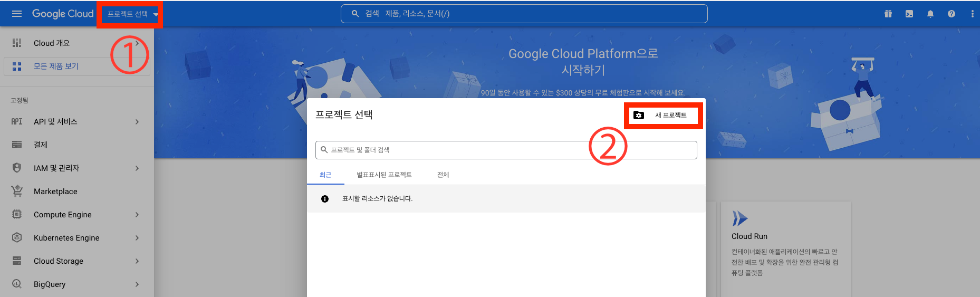Viewport: 980px width, 297px height.
Task: Click the Cloud Run logo icon
Action: coord(740,218)
